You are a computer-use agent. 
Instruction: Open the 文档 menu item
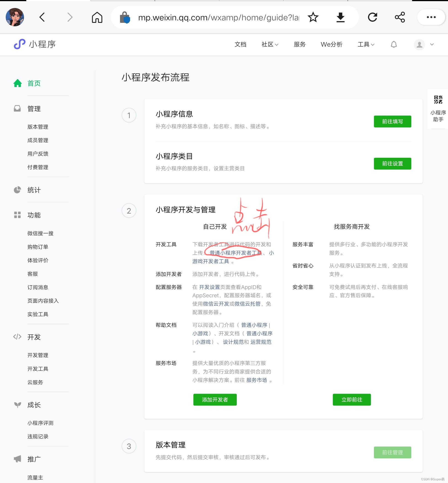[x=240, y=45]
